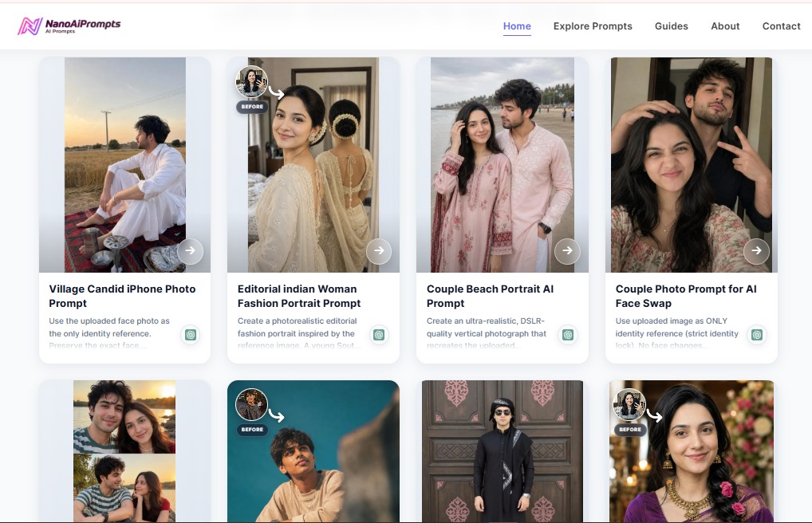Select the black kurta man thumbnail
812x523 pixels.
503,451
